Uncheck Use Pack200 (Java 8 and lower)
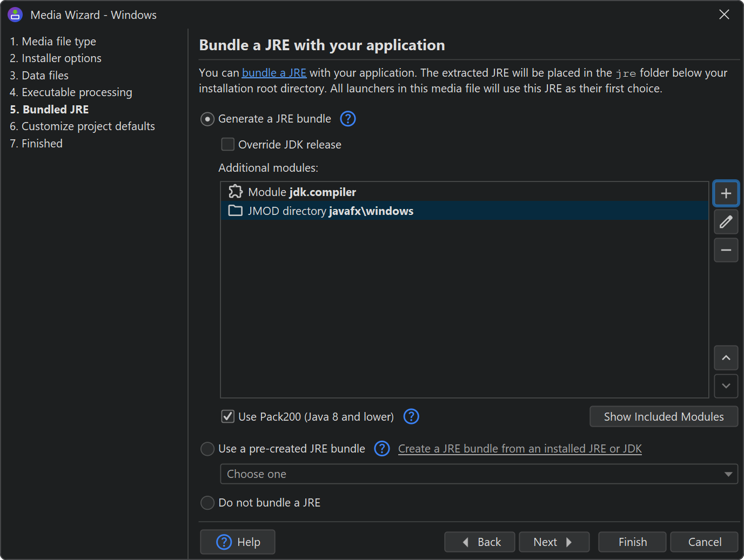Viewport: 744px width, 560px height. 228,416
